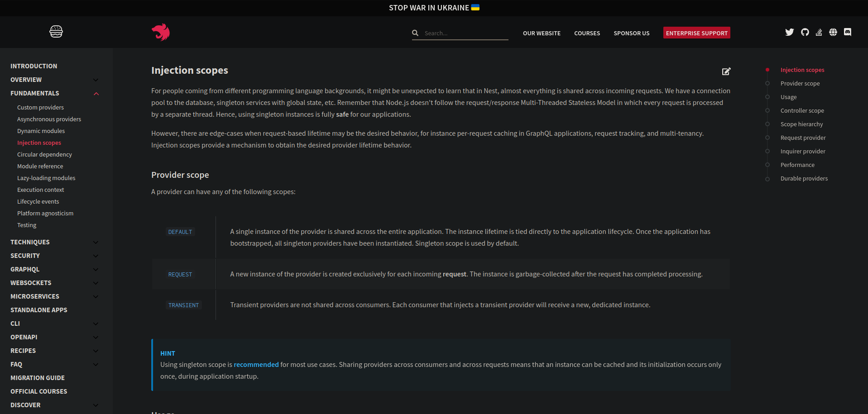
Task: Expand the CLI section chevron
Action: [96, 324]
